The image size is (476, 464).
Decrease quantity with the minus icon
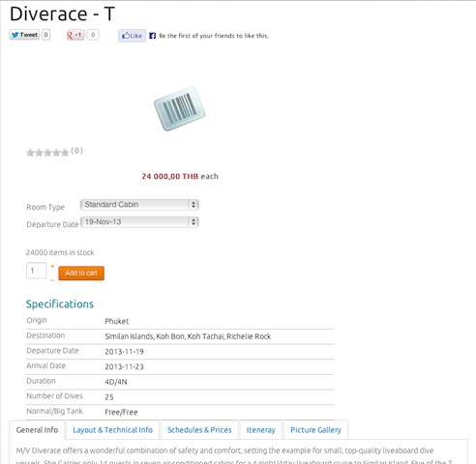pyautogui.click(x=52, y=280)
